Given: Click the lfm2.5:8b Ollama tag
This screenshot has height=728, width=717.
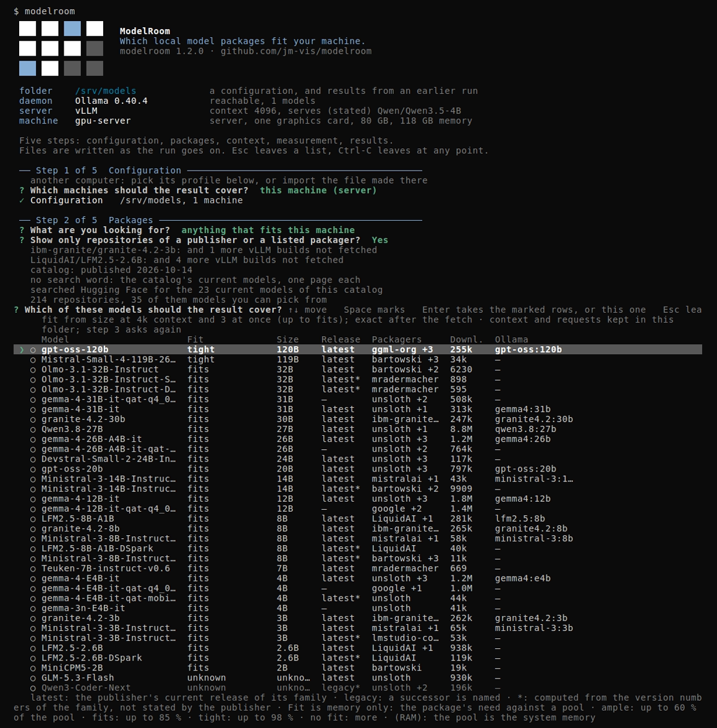Looking at the screenshot, I should pyautogui.click(x=520, y=518).
